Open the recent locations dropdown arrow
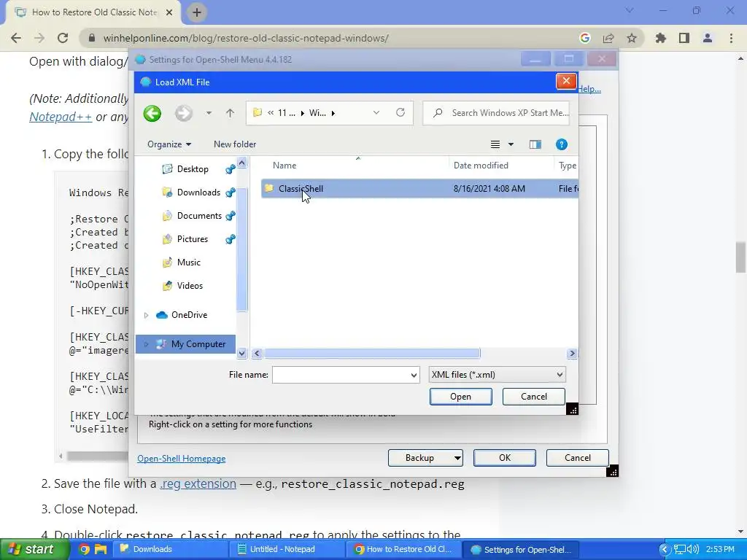 pyautogui.click(x=209, y=113)
